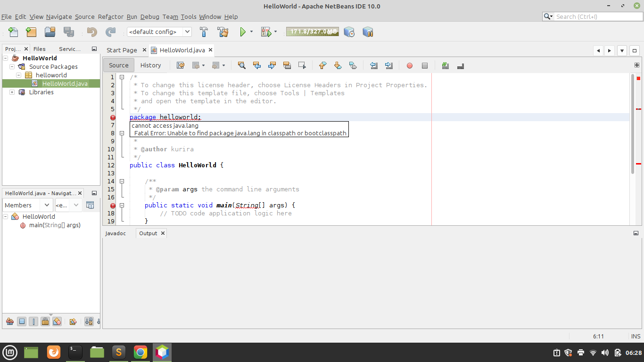Click memory usage bar to run garbage collection
This screenshot has height=362, width=644.
pyautogui.click(x=313, y=32)
